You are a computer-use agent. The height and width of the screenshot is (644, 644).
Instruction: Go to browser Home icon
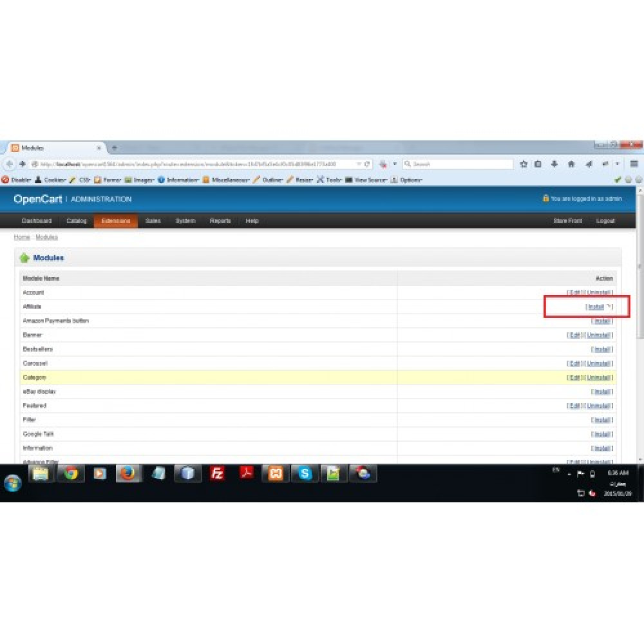pyautogui.click(x=571, y=164)
